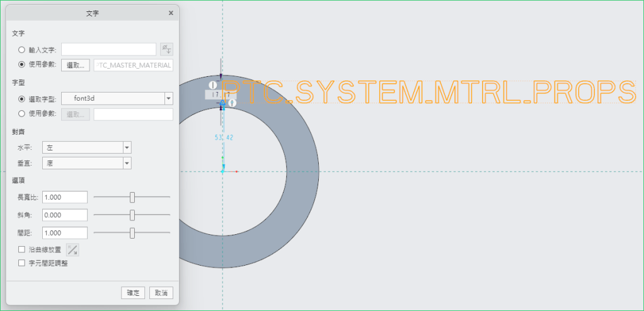Check the 字元間距調整 checkbox
644x311 pixels.
[22, 263]
